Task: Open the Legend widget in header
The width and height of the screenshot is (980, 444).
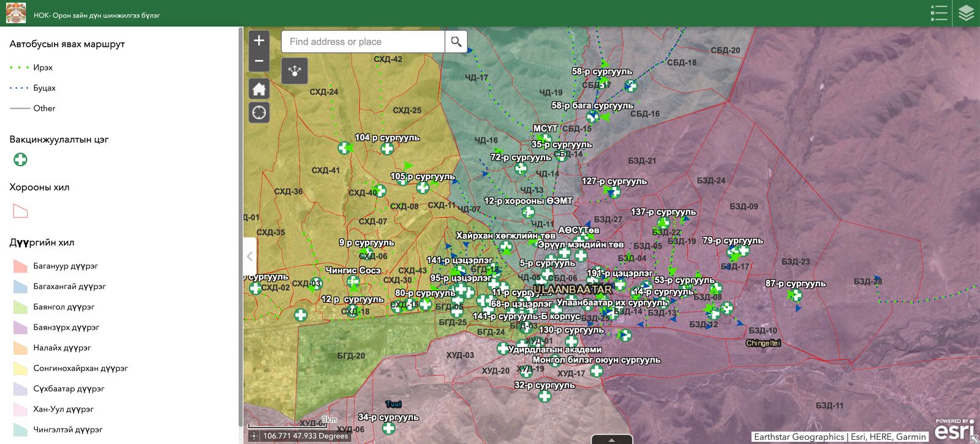Action: (x=938, y=13)
